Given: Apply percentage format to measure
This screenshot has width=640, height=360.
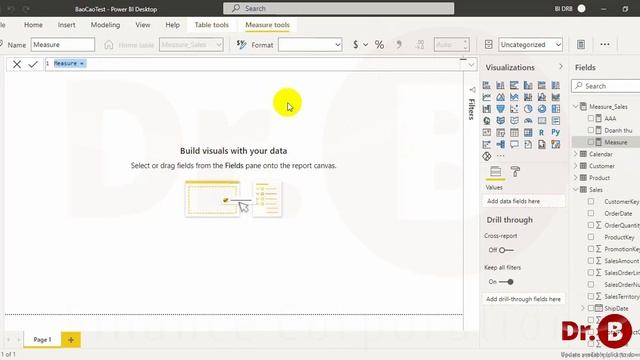Looking at the screenshot, I should [379, 45].
